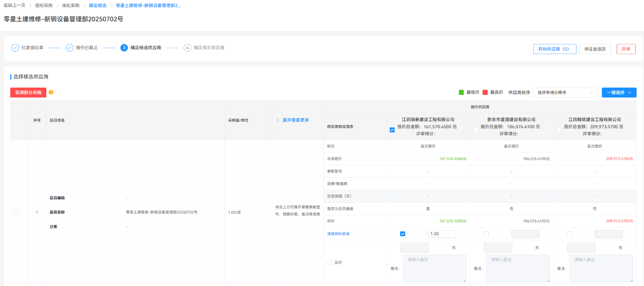Click the 保证金退款 button

[x=595, y=49]
